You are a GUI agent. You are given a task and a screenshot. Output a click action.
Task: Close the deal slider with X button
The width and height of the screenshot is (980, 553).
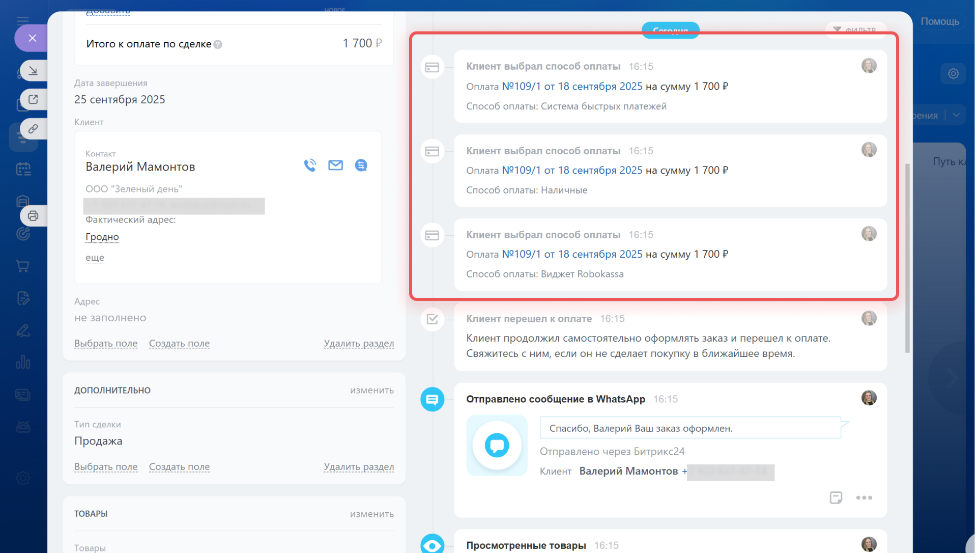coord(32,38)
